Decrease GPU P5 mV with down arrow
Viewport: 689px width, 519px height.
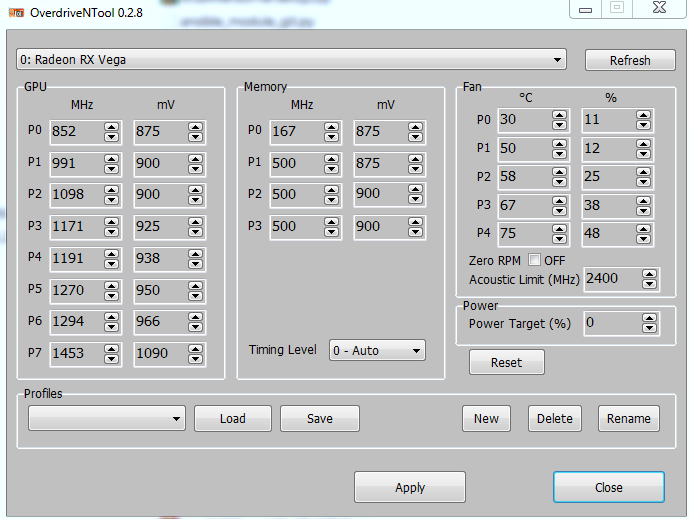point(195,296)
